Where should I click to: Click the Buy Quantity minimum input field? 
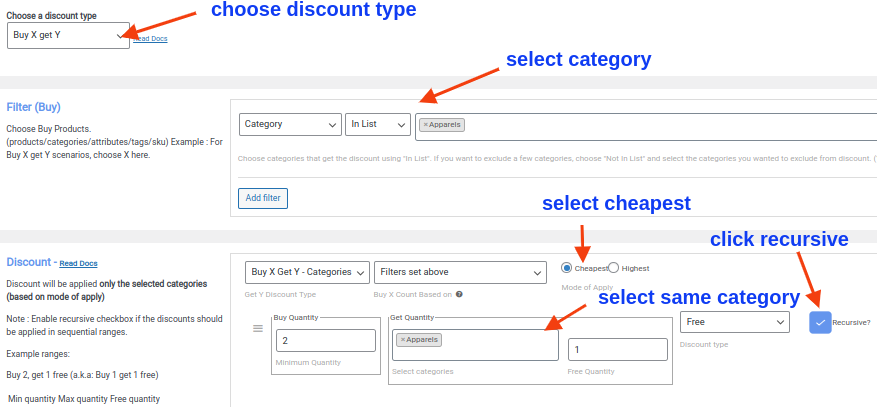pyautogui.click(x=325, y=342)
